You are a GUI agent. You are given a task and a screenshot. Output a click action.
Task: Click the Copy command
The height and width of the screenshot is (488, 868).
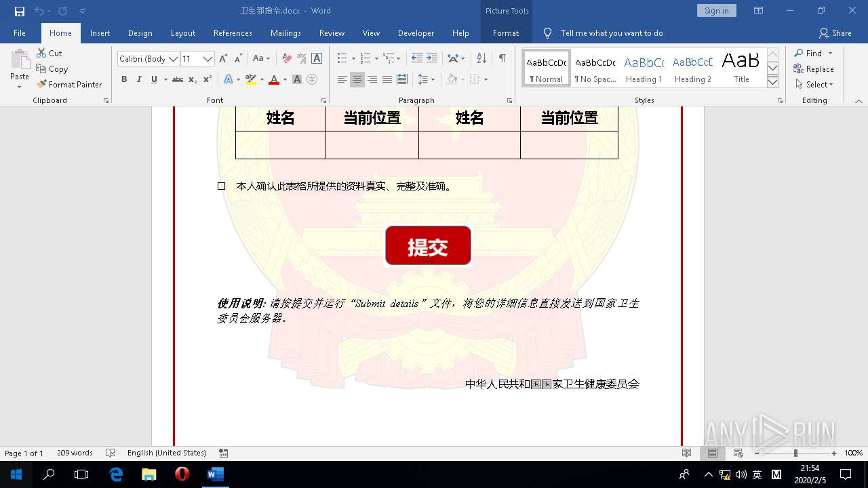[52, 68]
